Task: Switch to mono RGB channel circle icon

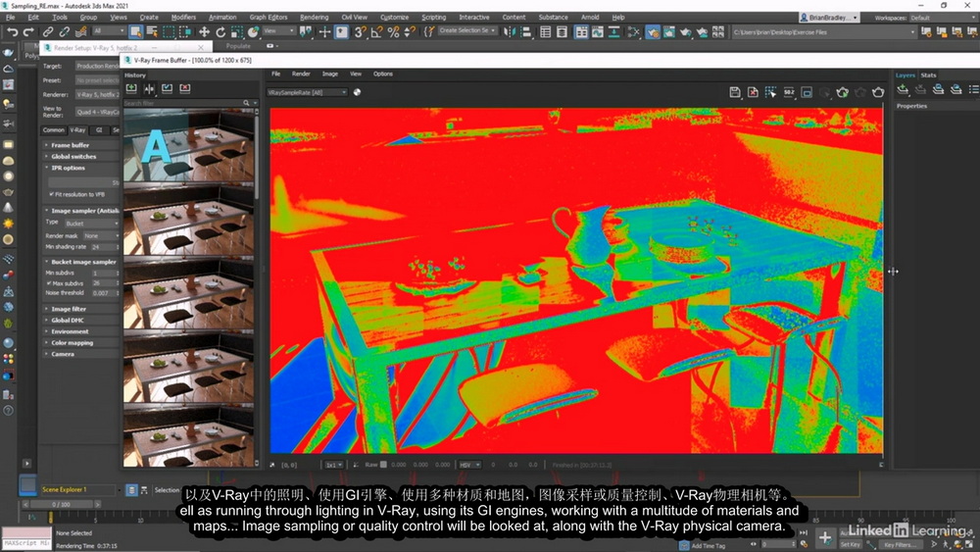Action: 357,92
